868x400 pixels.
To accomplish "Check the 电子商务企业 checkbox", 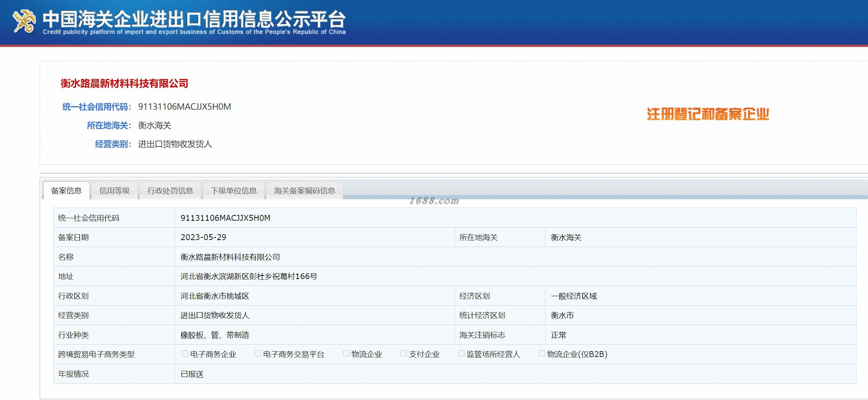I will click(185, 353).
